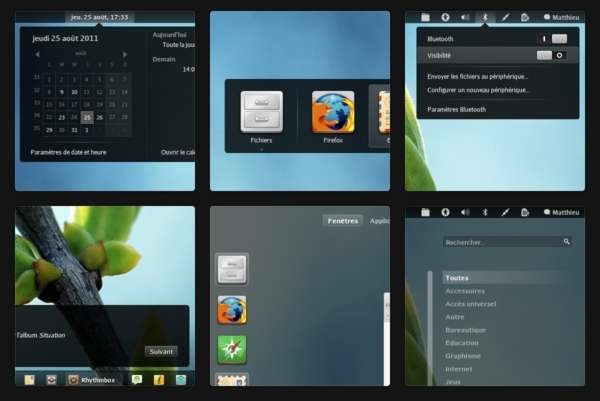Go to next month in calendar
Screen dimensions: 600x401
[x=125, y=54]
